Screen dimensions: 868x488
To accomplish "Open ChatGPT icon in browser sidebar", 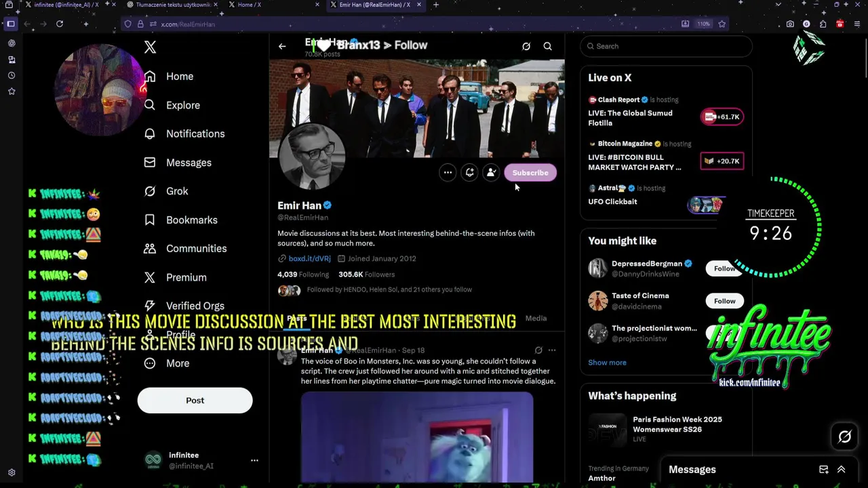I will [12, 43].
